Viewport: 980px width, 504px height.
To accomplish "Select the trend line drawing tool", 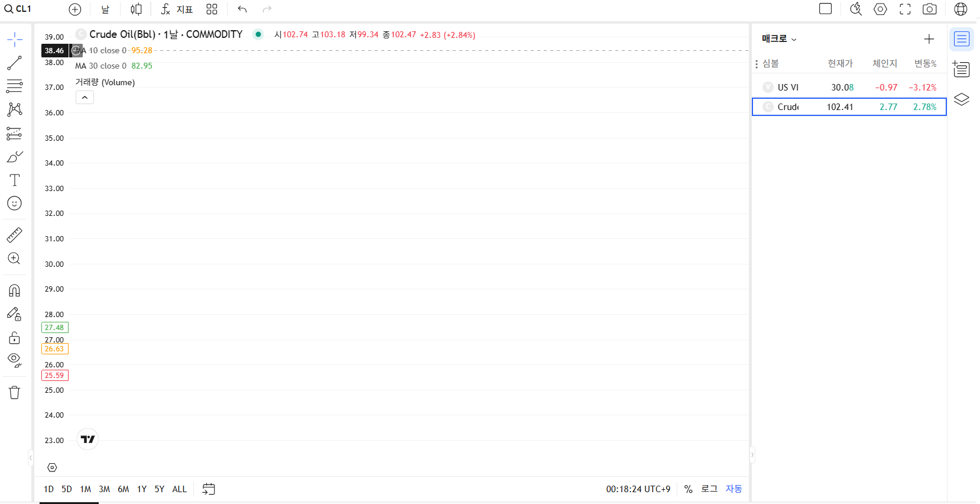I will [14, 63].
